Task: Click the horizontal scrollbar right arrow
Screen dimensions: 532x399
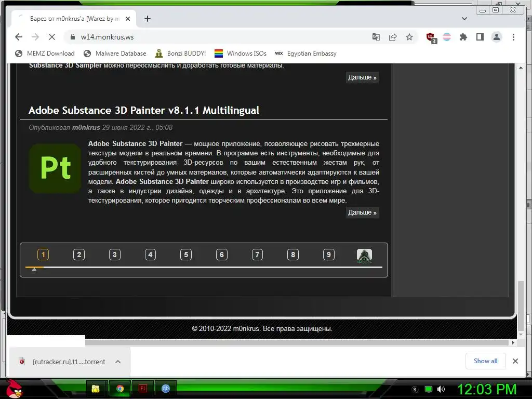Action: coord(513,343)
